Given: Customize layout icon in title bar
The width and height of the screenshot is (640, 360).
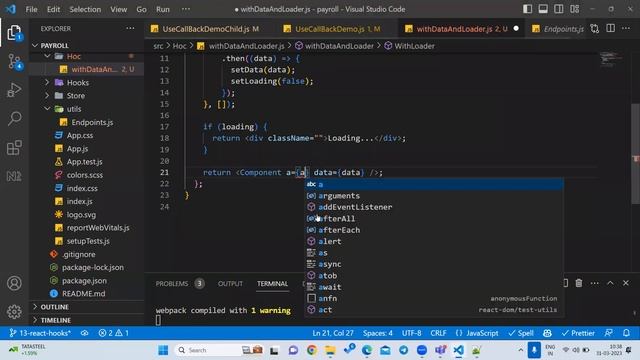Looking at the screenshot, I should [x=575, y=9].
